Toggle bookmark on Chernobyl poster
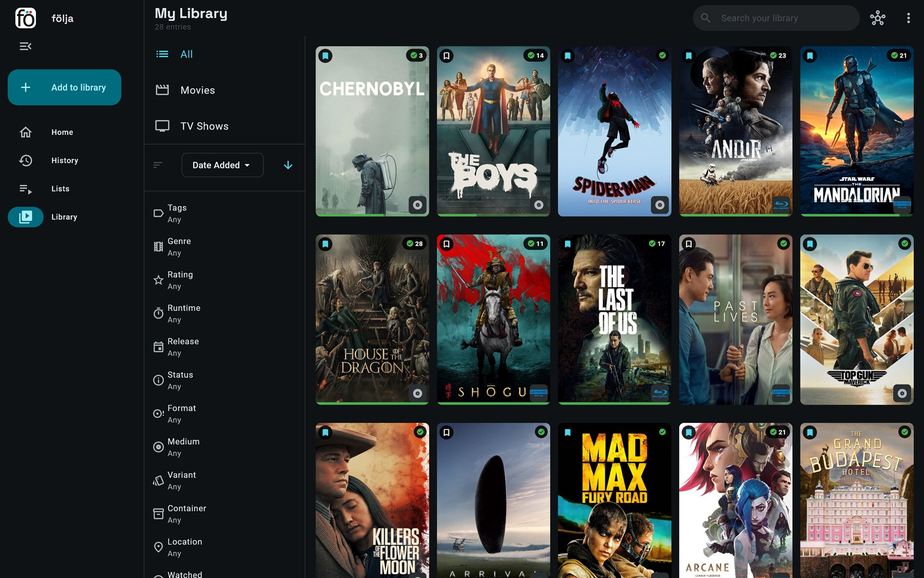This screenshot has width=924, height=578. 325,55
